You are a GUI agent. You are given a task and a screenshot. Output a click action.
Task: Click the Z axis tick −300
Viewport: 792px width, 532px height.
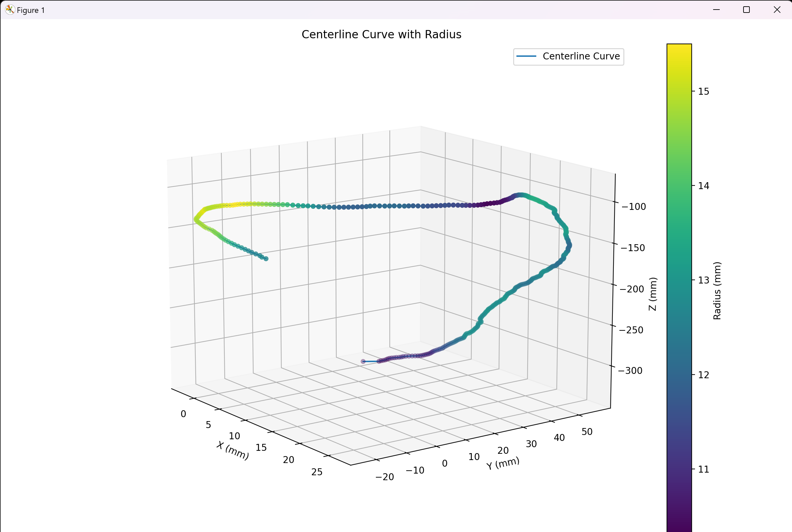(630, 371)
